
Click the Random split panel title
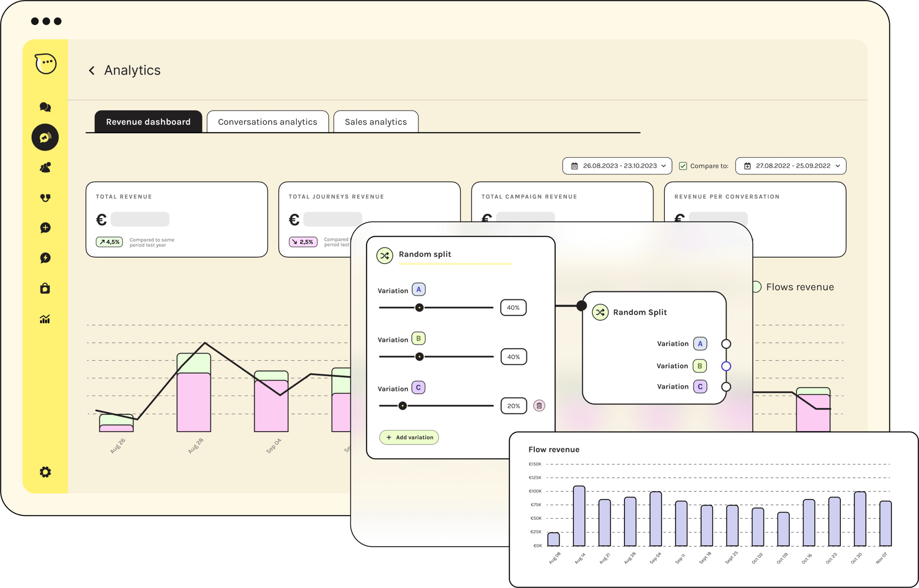[425, 254]
